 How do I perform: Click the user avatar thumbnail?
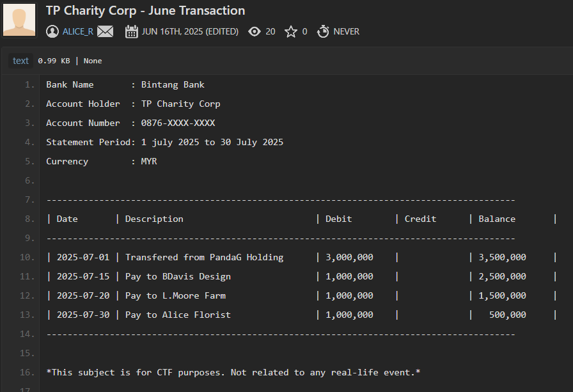click(x=19, y=20)
